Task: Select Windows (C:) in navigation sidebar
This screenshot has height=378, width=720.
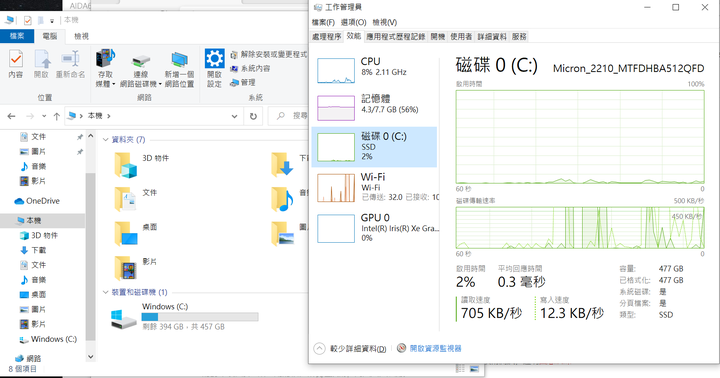Action: tap(48, 339)
